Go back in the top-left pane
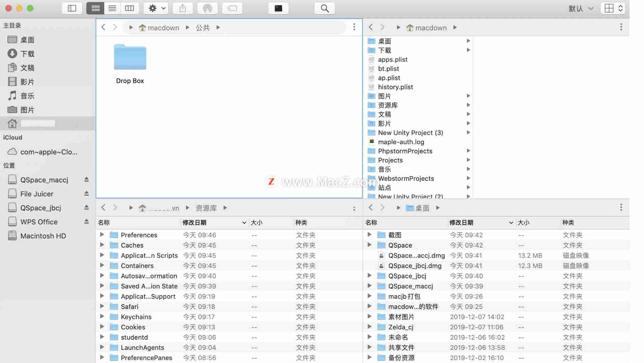The height and width of the screenshot is (363, 644). pos(104,27)
